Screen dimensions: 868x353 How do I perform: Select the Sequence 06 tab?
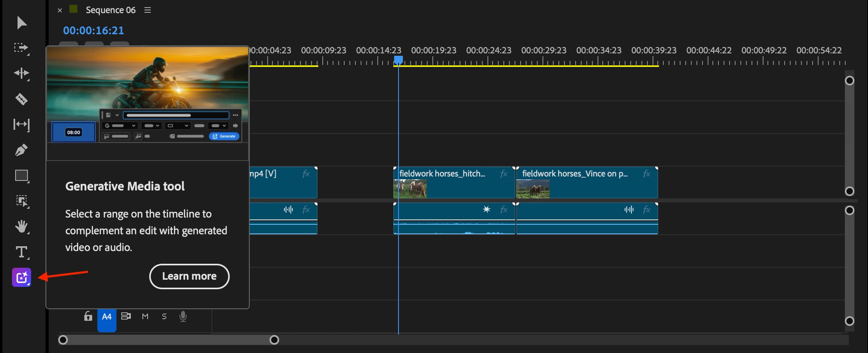[x=110, y=10]
